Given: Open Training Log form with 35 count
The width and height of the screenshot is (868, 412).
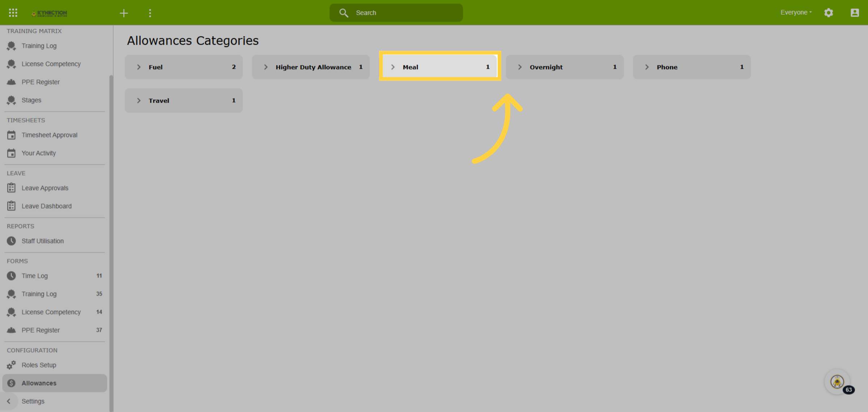Looking at the screenshot, I should coord(54,294).
